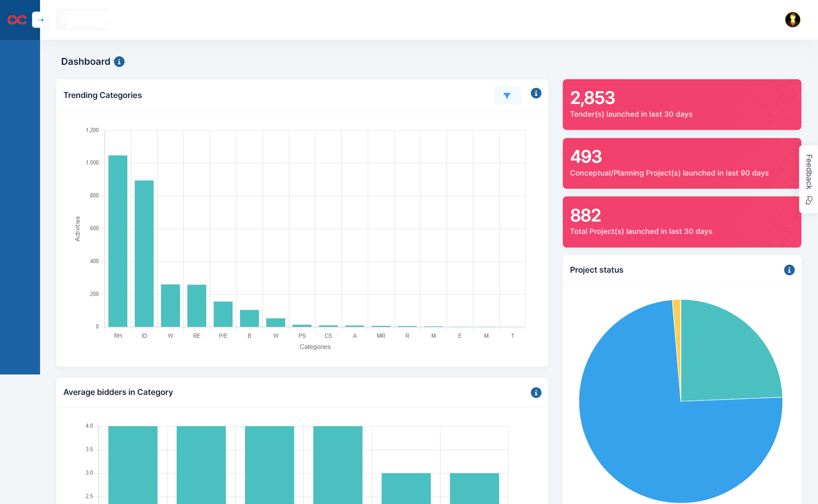The image size is (818, 504).
Task: Click the 1,200 y-axis value
Action: tap(92, 130)
